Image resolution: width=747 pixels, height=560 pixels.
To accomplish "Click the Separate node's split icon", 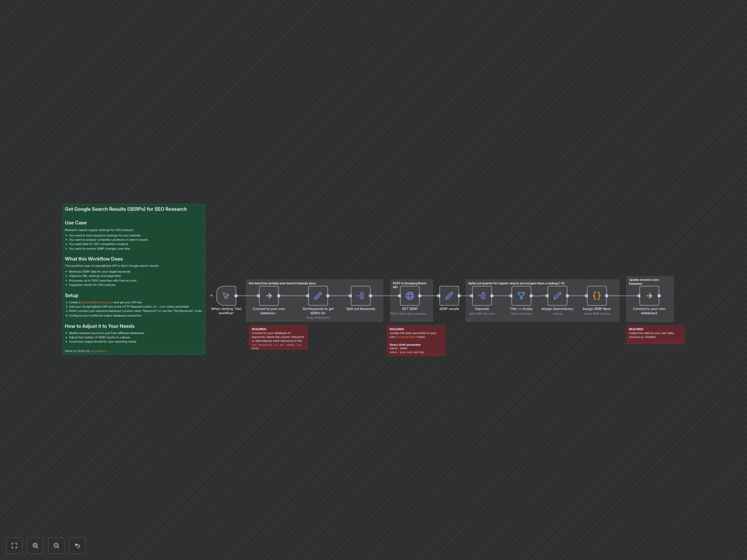I will coord(482,296).
